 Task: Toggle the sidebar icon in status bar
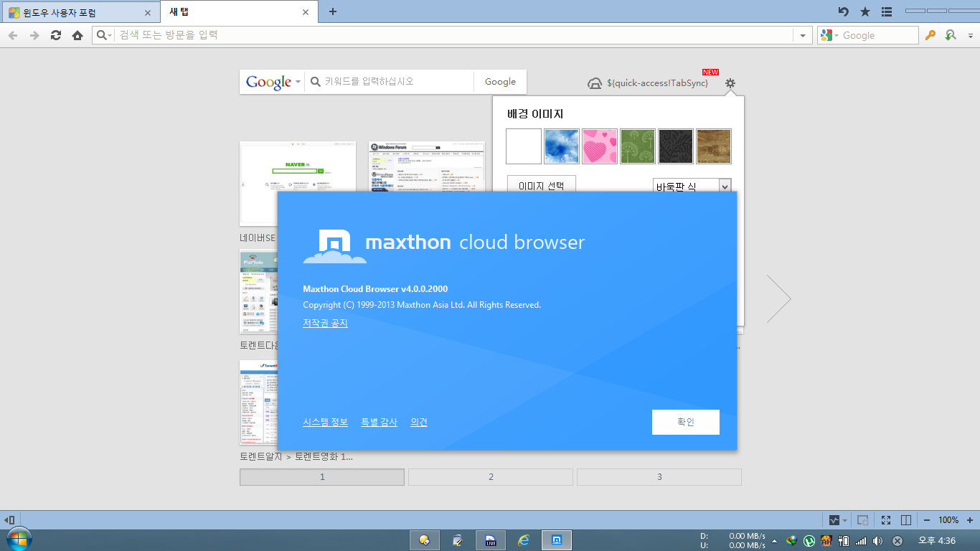pyautogui.click(x=9, y=519)
